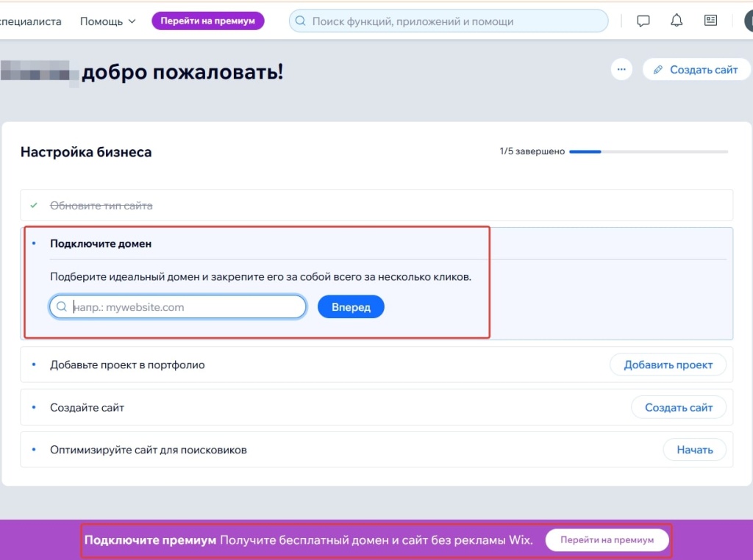The height and width of the screenshot is (560, 753).
Task: Click the blue Вперед button
Action: click(x=351, y=306)
